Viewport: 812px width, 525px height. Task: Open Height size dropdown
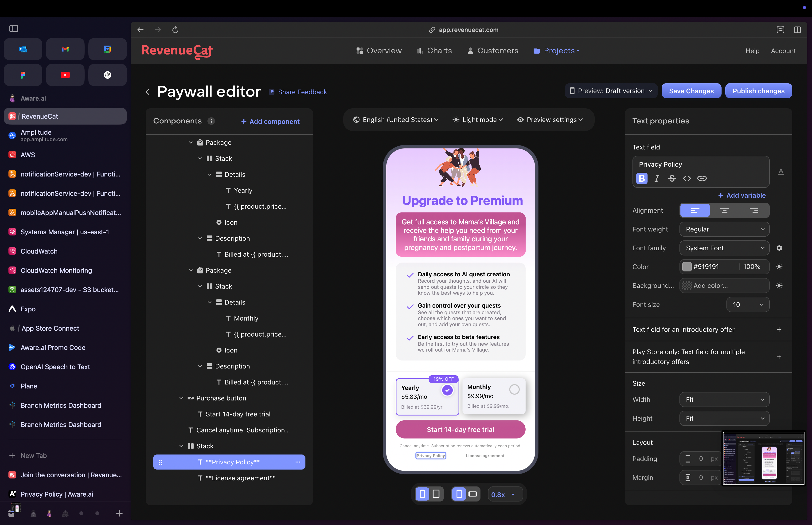coord(724,418)
